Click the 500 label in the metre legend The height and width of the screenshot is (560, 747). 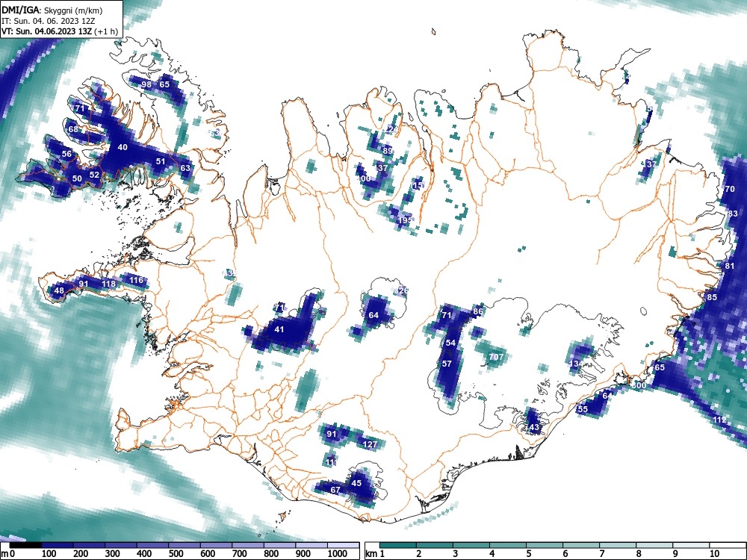click(x=176, y=554)
